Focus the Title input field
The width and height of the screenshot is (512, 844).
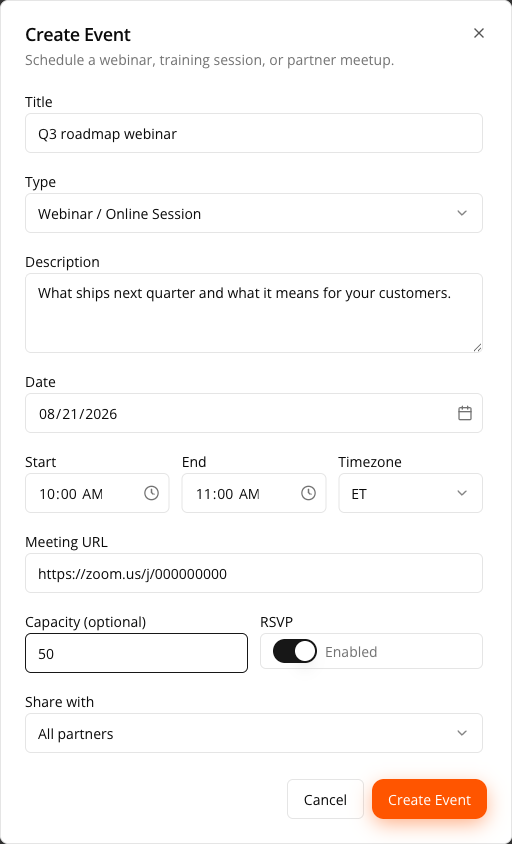pyautogui.click(x=254, y=133)
